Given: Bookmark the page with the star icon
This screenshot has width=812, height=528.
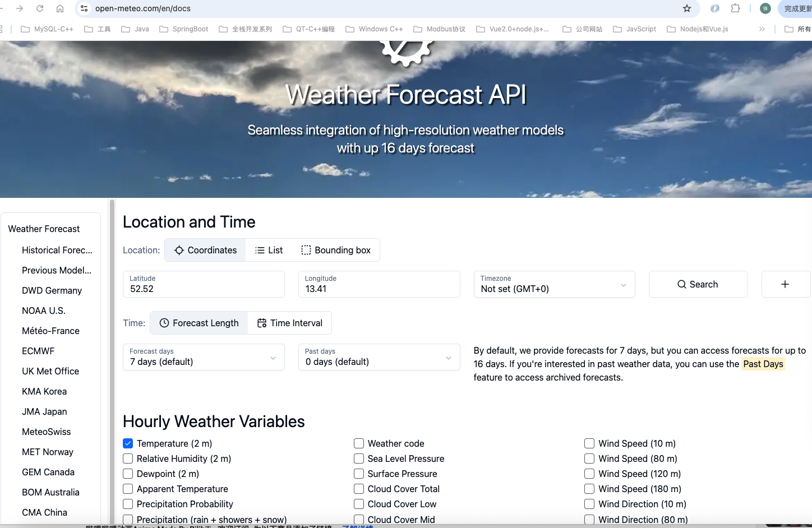Looking at the screenshot, I should [687, 8].
